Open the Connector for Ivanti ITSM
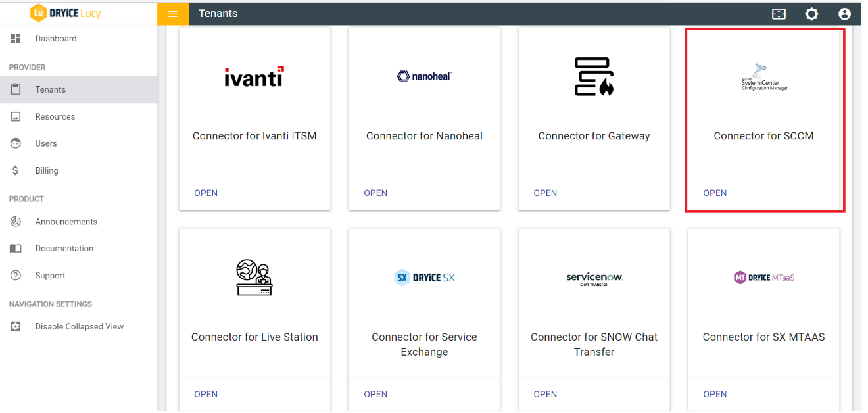The height and width of the screenshot is (413, 868). 206,193
